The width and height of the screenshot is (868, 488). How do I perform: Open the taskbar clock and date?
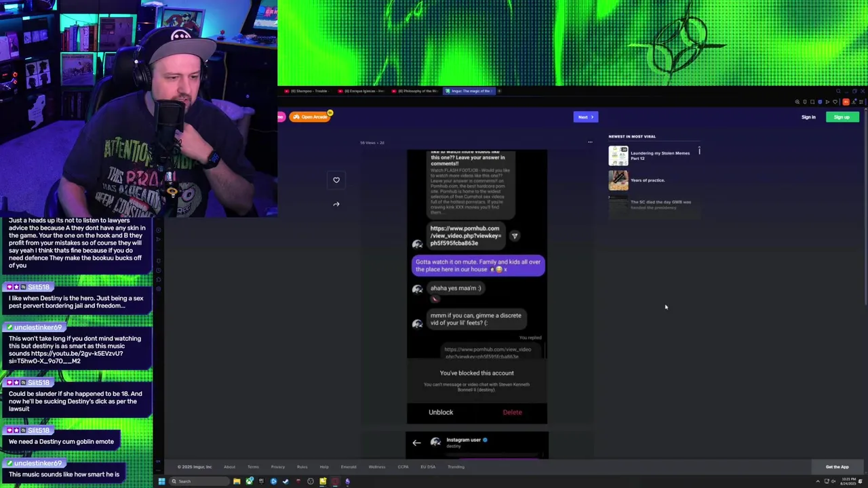848,481
